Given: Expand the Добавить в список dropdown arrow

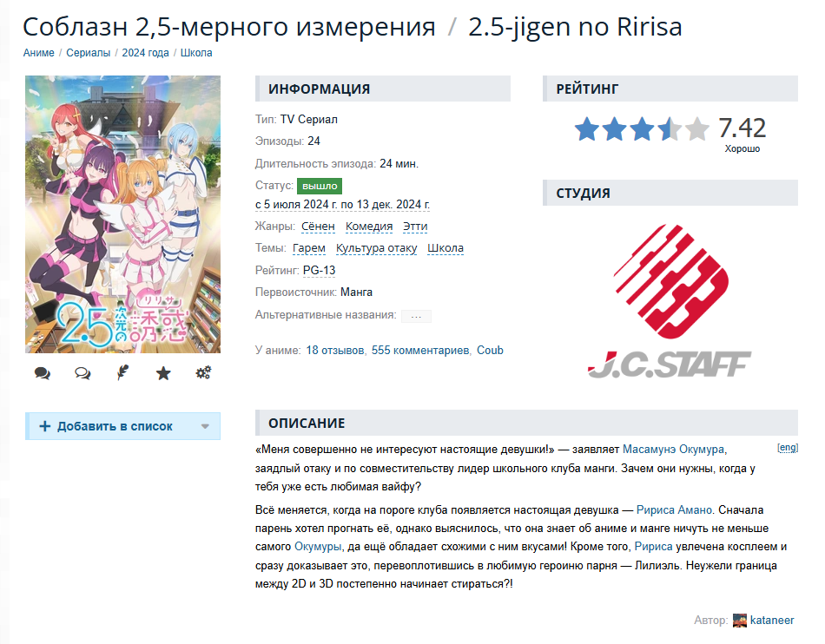Looking at the screenshot, I should [205, 426].
